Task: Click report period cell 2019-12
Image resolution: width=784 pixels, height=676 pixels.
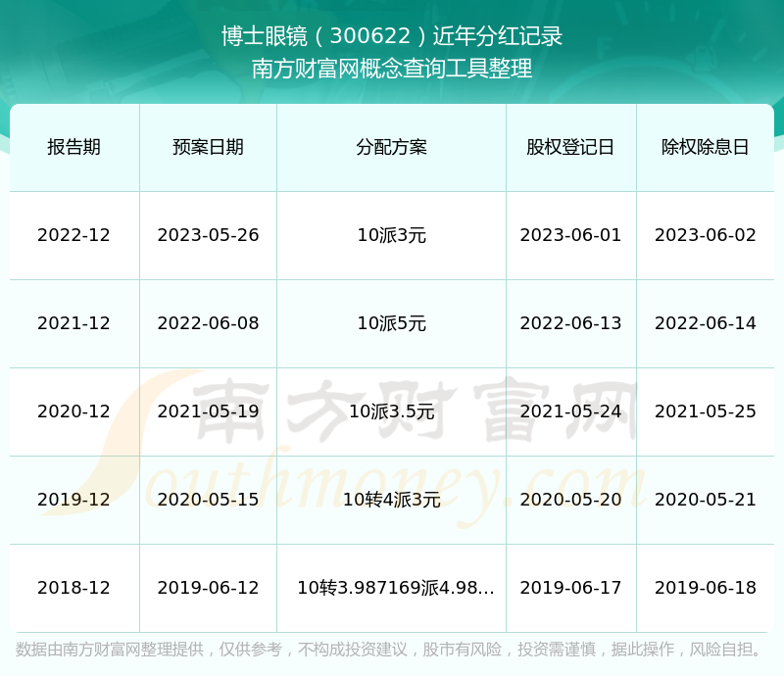Action: (x=74, y=499)
